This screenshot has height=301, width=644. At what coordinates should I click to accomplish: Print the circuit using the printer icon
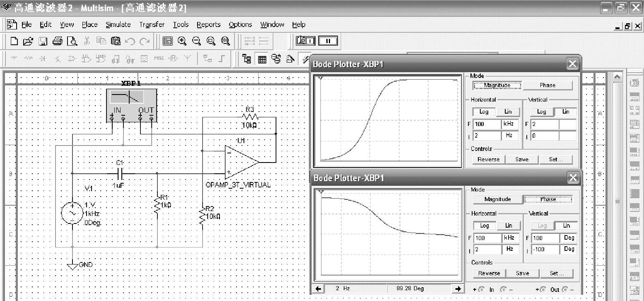point(58,41)
